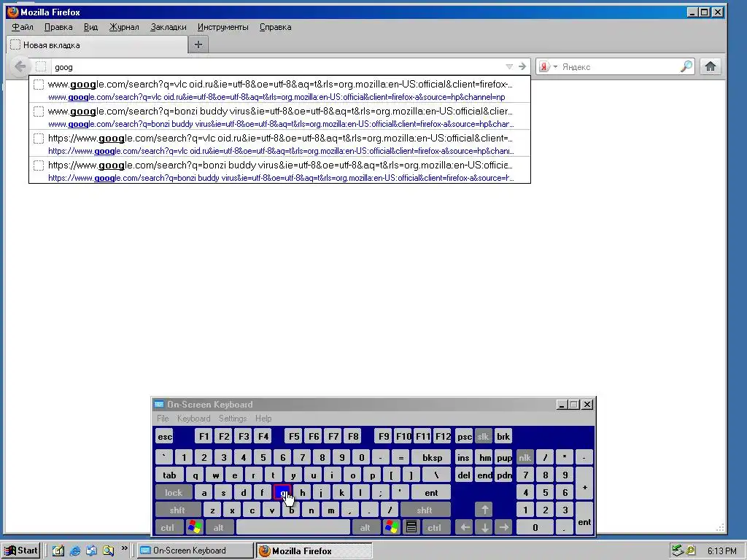Open the Инструменты menu

(x=223, y=27)
